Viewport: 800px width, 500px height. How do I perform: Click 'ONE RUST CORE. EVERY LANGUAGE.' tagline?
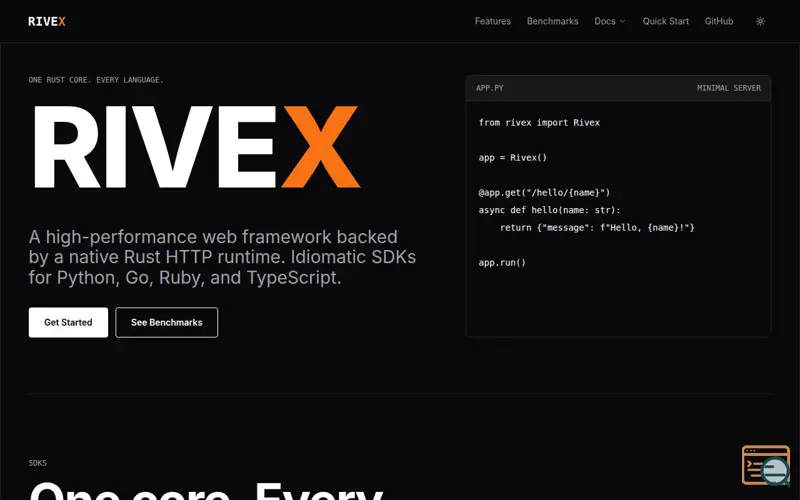(96, 80)
